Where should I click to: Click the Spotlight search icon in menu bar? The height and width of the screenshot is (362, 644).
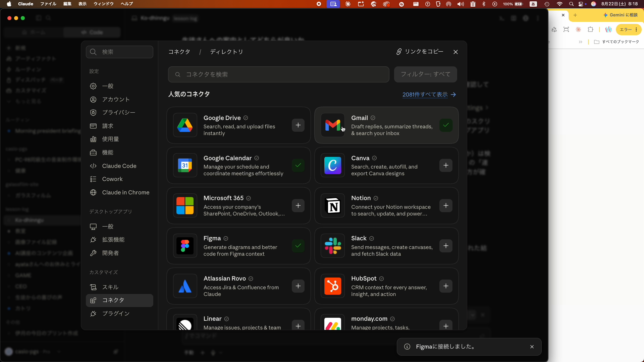pos(571,4)
